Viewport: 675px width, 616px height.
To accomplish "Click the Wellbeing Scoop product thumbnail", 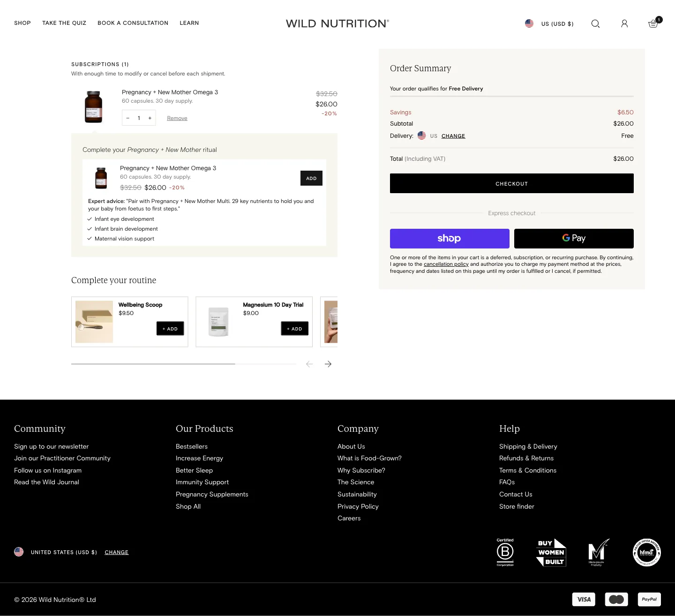I will (94, 322).
